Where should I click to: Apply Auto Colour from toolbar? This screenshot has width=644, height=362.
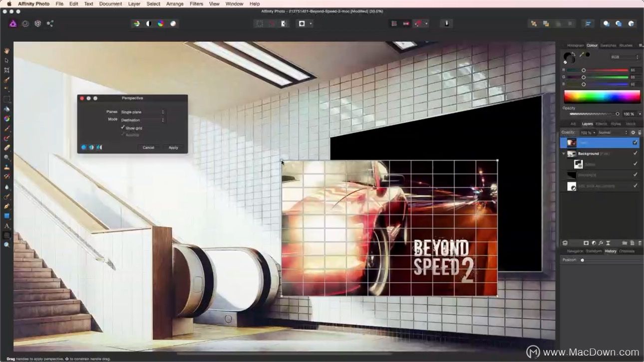coord(161,23)
